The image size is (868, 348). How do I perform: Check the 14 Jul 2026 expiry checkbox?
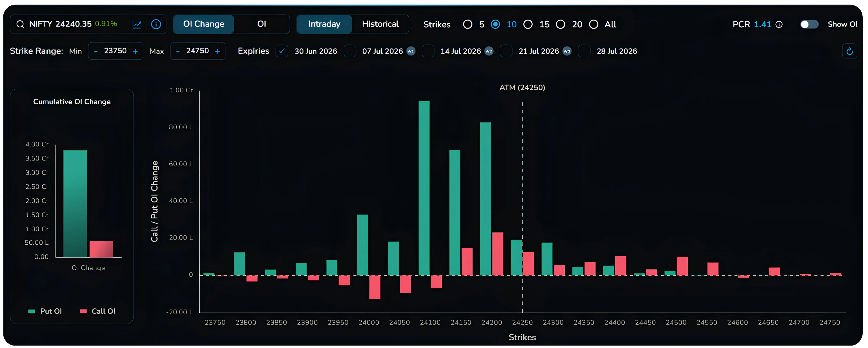[428, 51]
